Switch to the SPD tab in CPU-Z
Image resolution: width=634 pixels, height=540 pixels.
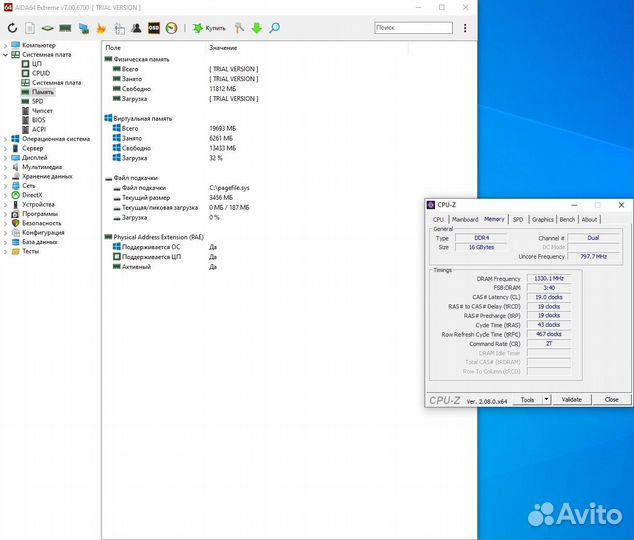[518, 219]
